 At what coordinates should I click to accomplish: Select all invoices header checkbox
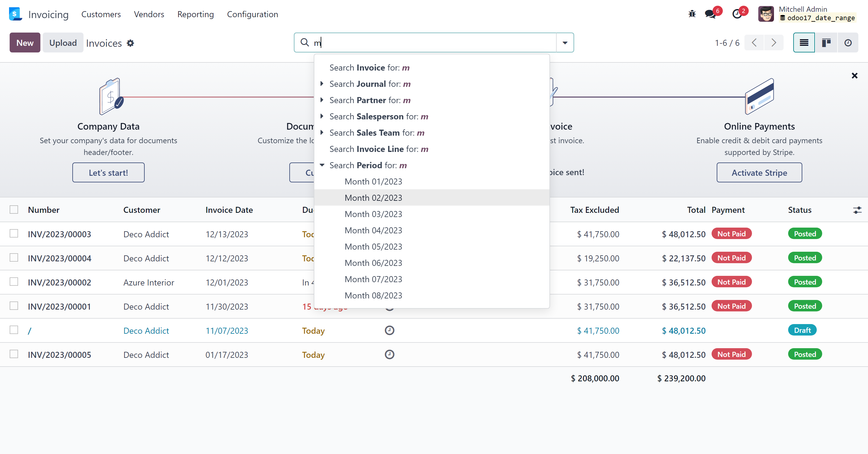[x=14, y=210]
